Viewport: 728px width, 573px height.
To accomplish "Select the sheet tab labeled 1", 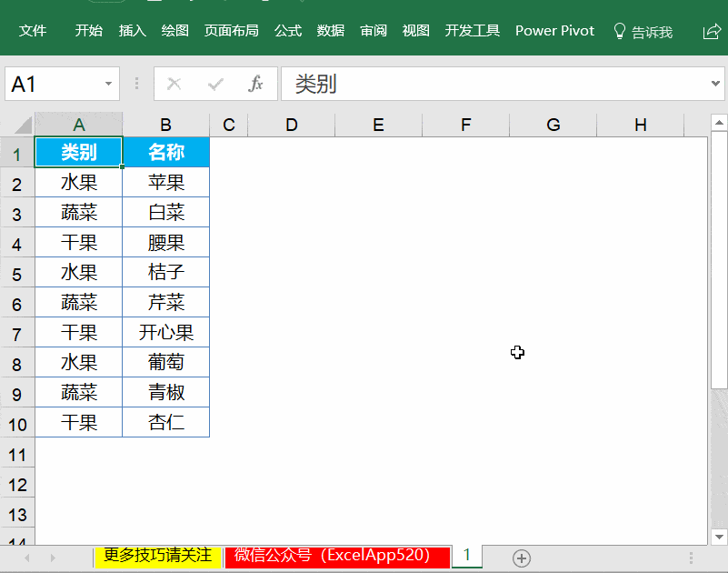I will [x=466, y=557].
